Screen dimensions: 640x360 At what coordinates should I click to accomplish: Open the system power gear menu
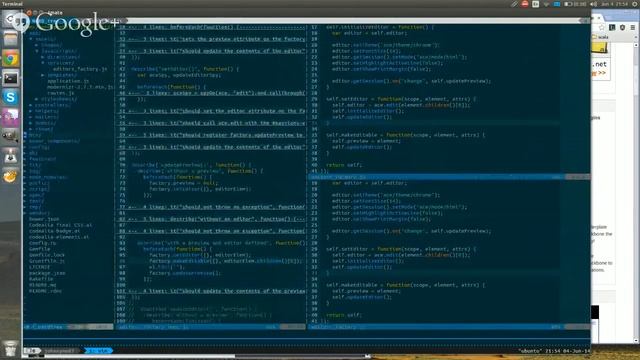click(635, 4)
